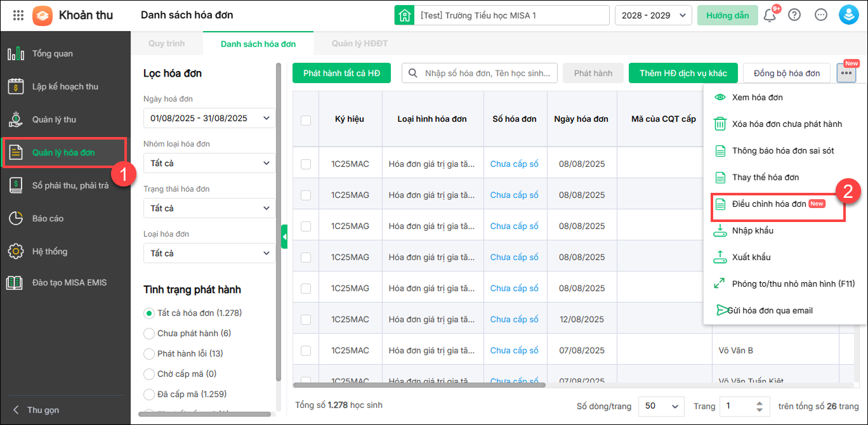
Task: Open the help question mark icon
Action: click(794, 15)
